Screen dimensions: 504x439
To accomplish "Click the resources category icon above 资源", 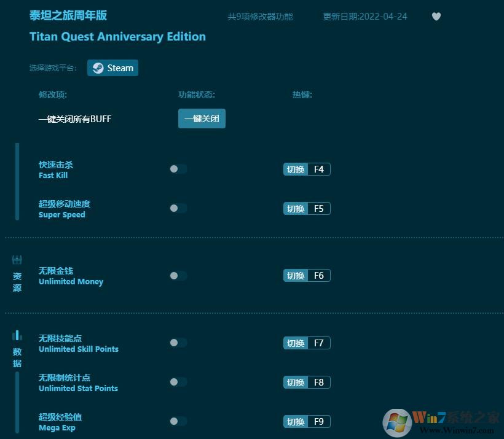I will pos(17,260).
